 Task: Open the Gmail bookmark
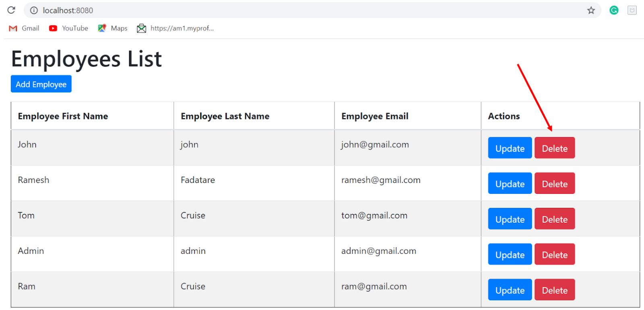[24, 28]
